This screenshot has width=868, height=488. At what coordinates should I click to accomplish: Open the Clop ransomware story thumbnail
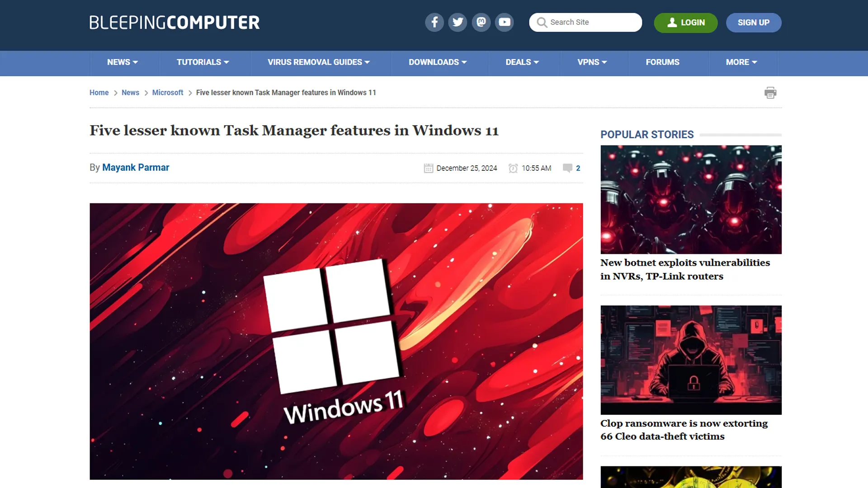[x=691, y=360]
